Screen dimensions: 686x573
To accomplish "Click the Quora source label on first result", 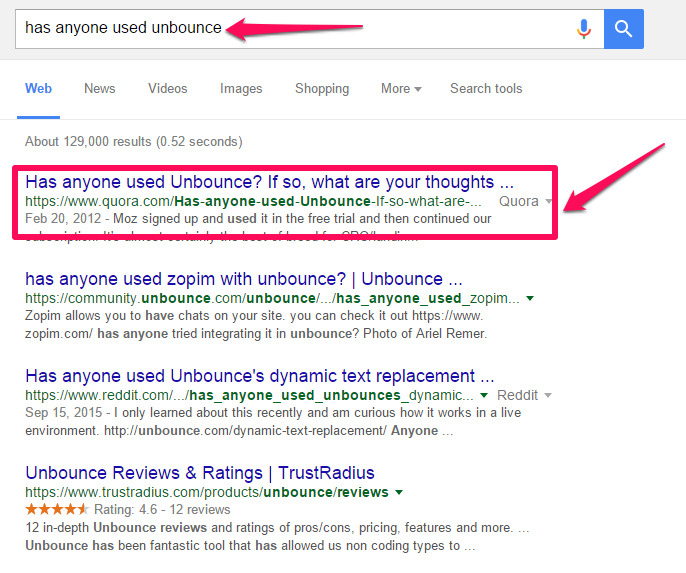I will click(519, 202).
